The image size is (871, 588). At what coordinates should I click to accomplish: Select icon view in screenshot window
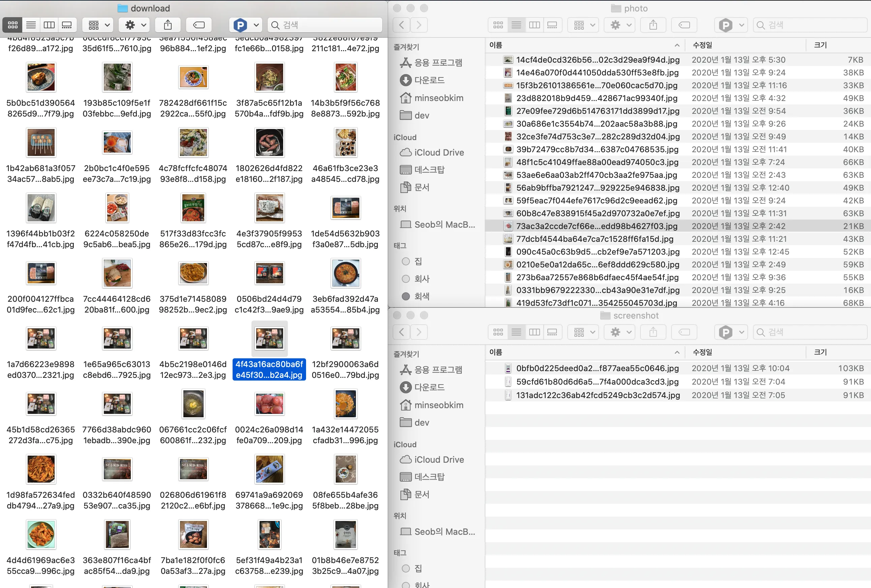tap(498, 332)
